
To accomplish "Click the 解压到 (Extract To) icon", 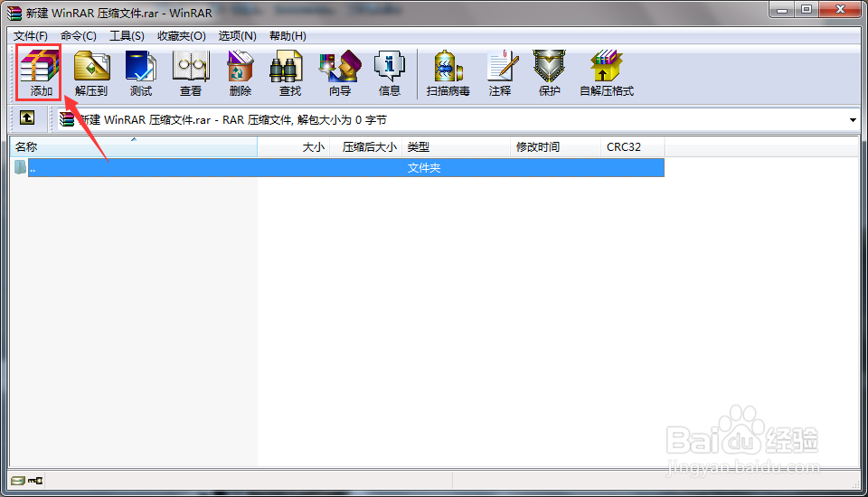I will (91, 72).
